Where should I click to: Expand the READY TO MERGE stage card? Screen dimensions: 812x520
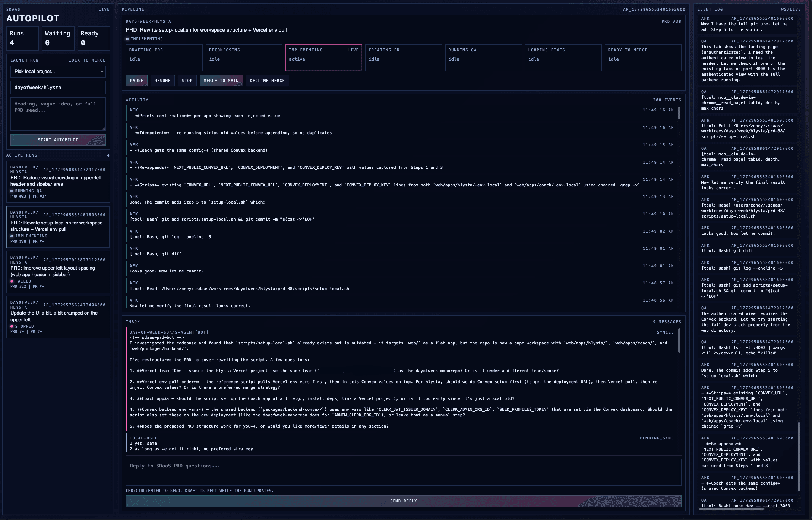point(643,58)
